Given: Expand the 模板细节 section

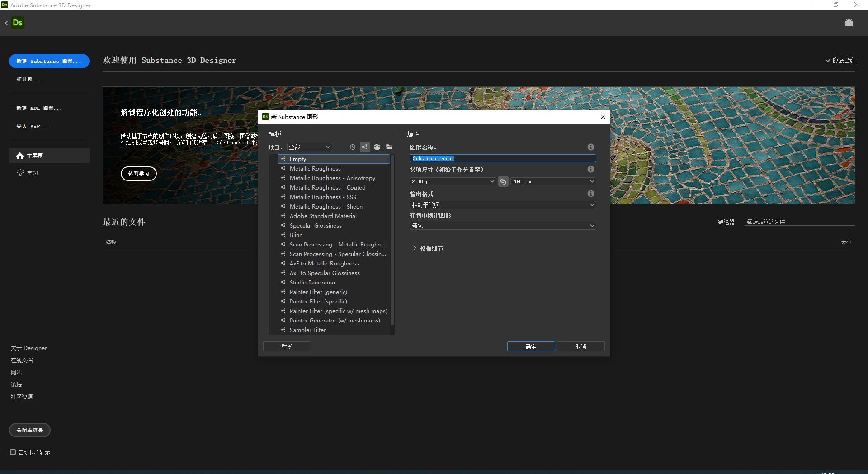Looking at the screenshot, I should click(x=414, y=248).
